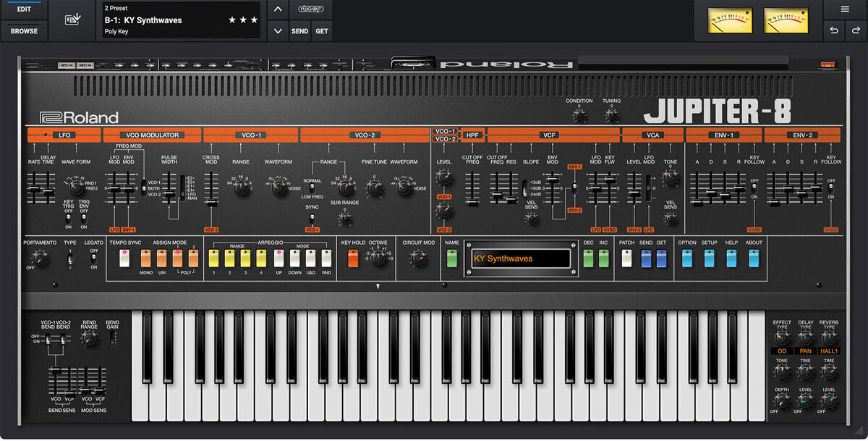Click the Reverb Type knob
The height and width of the screenshot is (441, 868).
tap(829, 337)
